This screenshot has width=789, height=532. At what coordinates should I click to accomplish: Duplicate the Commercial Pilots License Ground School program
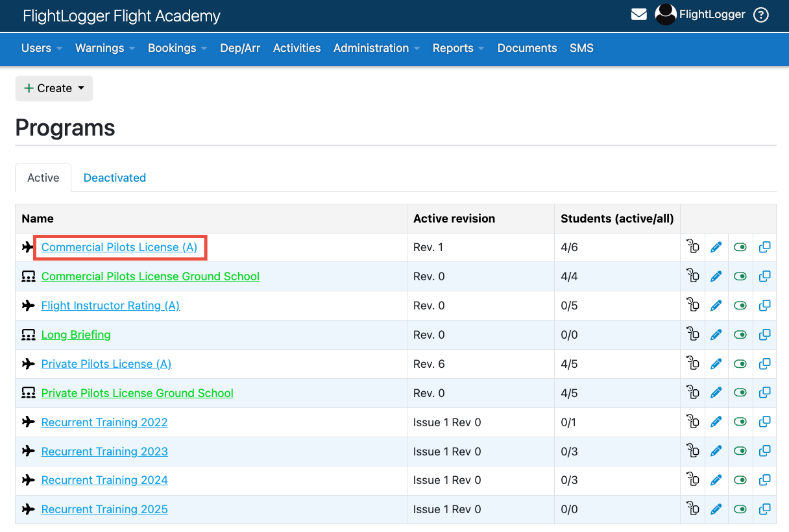764,276
